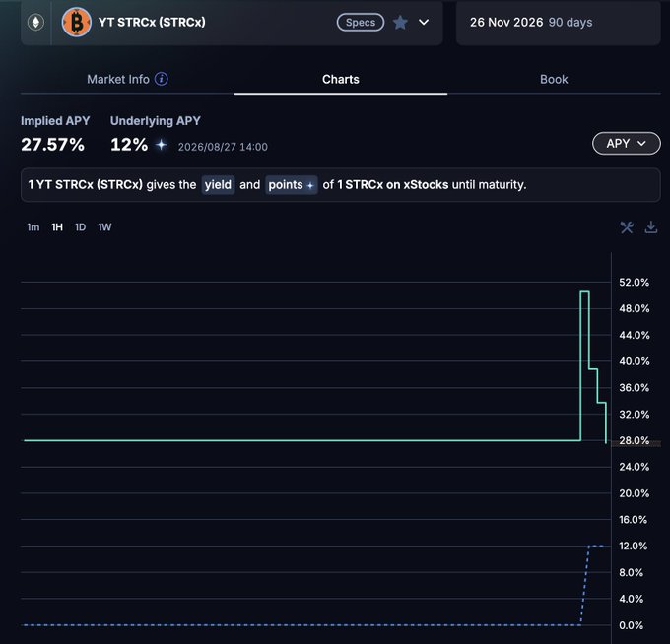Switch to the Charts tab
The width and height of the screenshot is (670, 644).
tap(341, 79)
